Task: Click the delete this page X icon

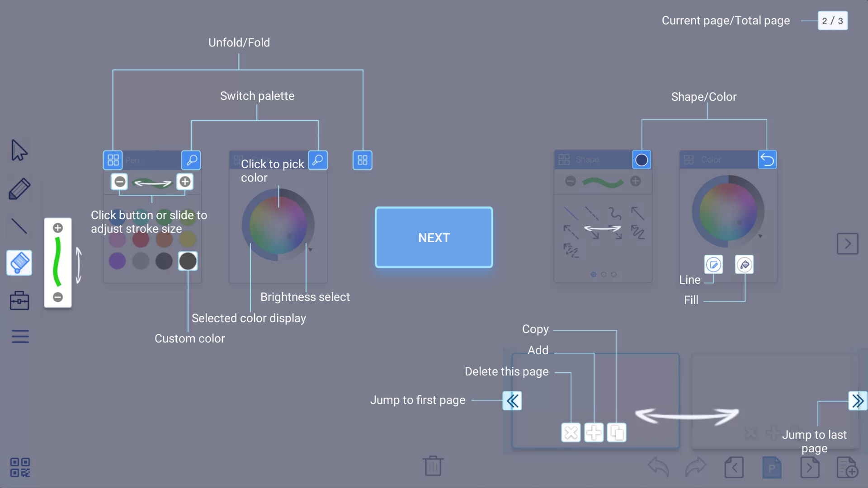Action: [571, 433]
